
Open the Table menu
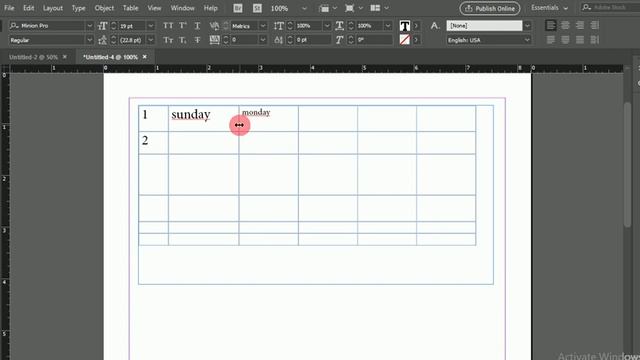(x=130, y=8)
